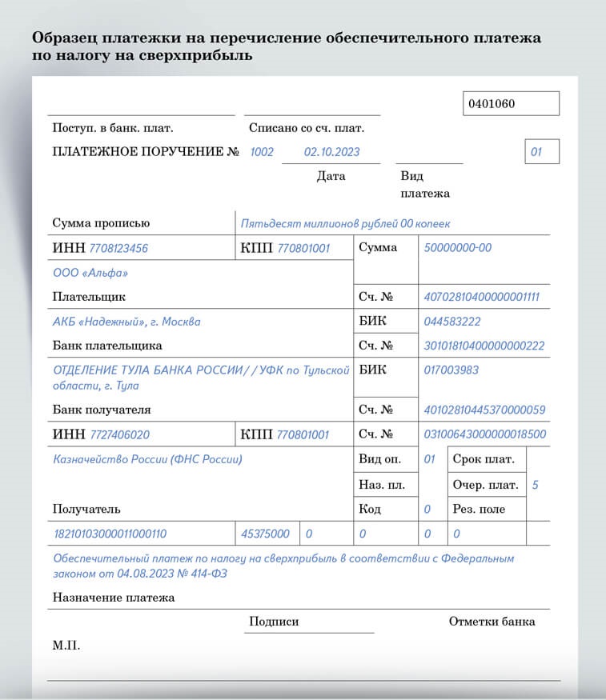Click the payer name ООО «Альфа»
606x700 pixels.
90,273
